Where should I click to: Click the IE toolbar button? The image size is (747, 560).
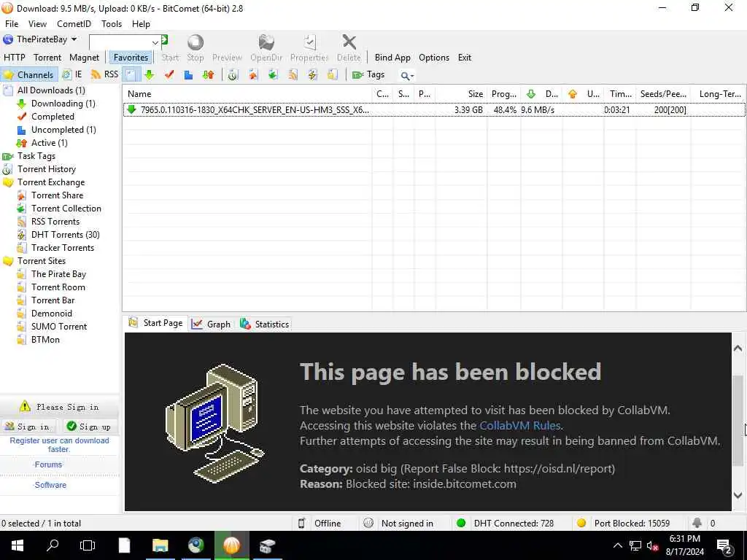pyautogui.click(x=72, y=75)
